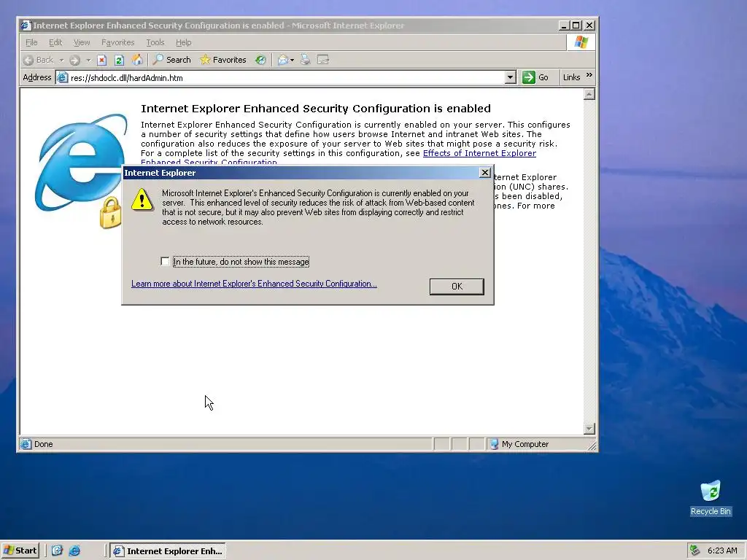Click the Home icon in IE toolbar

[137, 60]
